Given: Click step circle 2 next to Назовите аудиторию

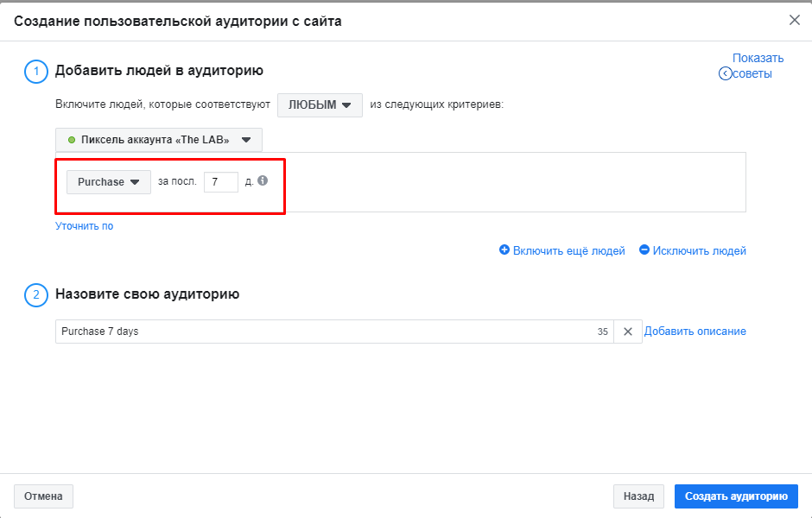Looking at the screenshot, I should [35, 295].
